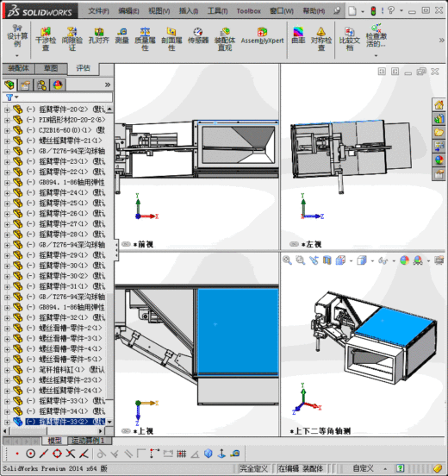Open 剖面属性 section properties
Image resolution: width=448 pixels, height=476 pixels.
pyautogui.click(x=171, y=39)
